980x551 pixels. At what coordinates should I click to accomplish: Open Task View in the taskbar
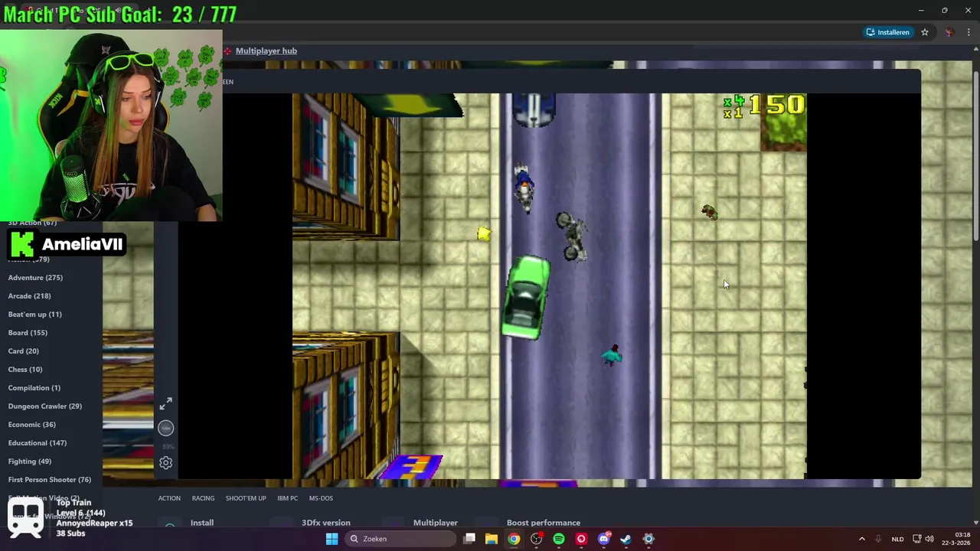469,539
